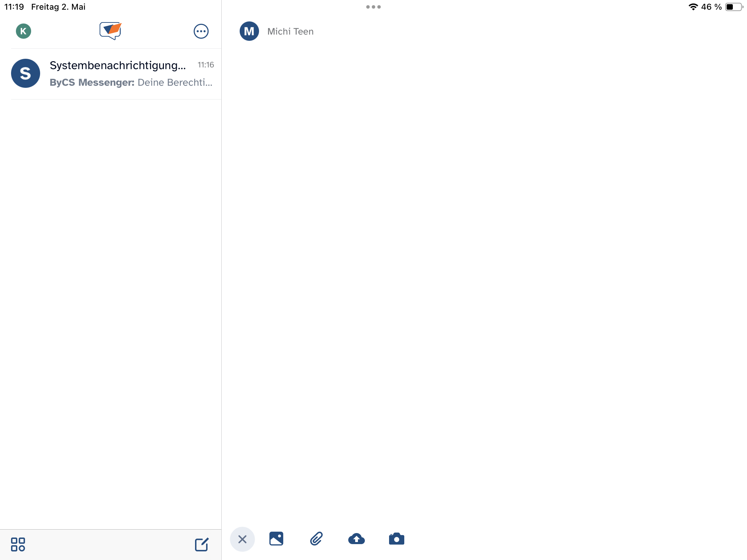Open the Systembenachrichtigungen chat

tap(118, 65)
